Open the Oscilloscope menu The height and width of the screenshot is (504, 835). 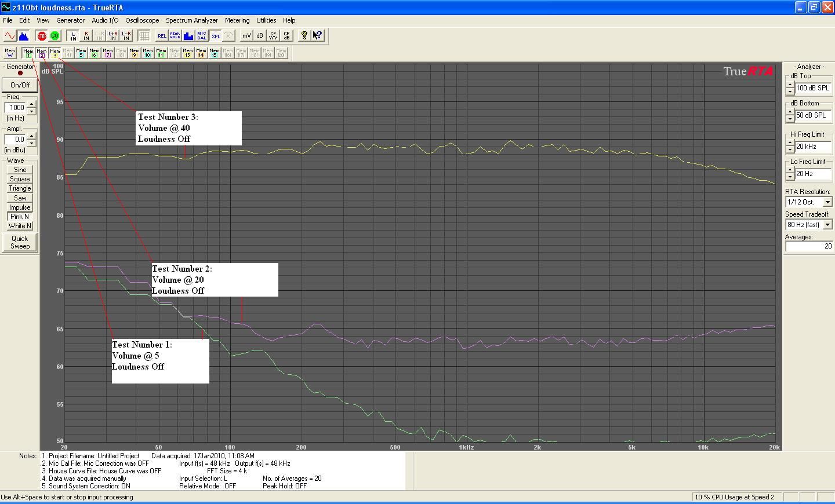pos(142,20)
